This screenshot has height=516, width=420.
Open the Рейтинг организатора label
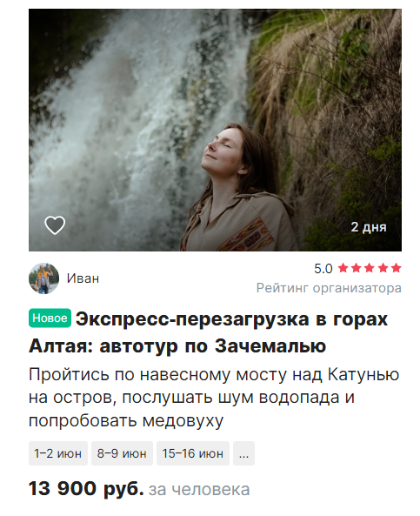(329, 288)
